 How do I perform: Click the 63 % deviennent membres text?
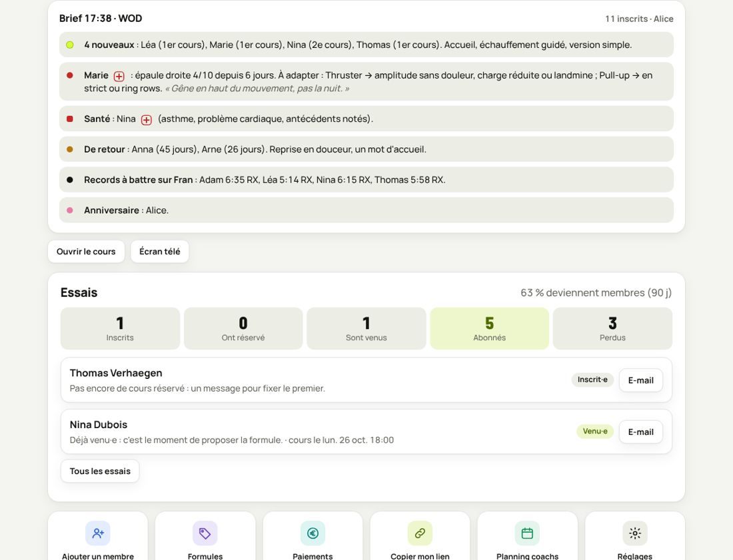point(596,293)
